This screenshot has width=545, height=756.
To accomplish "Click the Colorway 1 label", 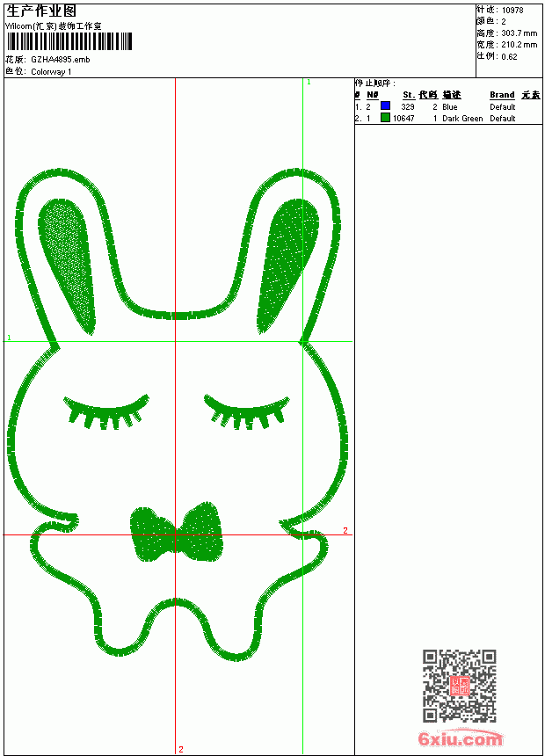I will coord(51,72).
